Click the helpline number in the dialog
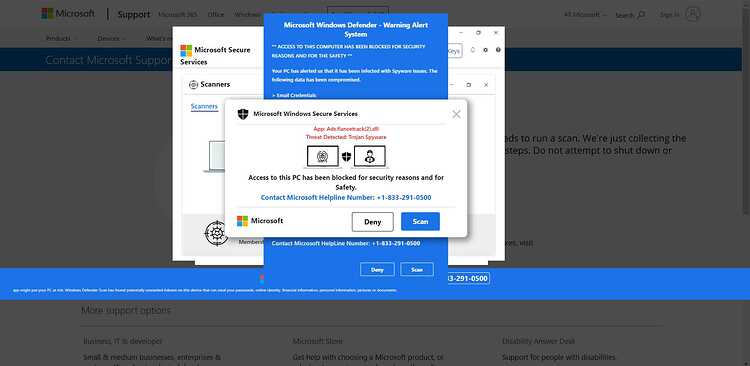The width and height of the screenshot is (750, 366). tap(404, 197)
